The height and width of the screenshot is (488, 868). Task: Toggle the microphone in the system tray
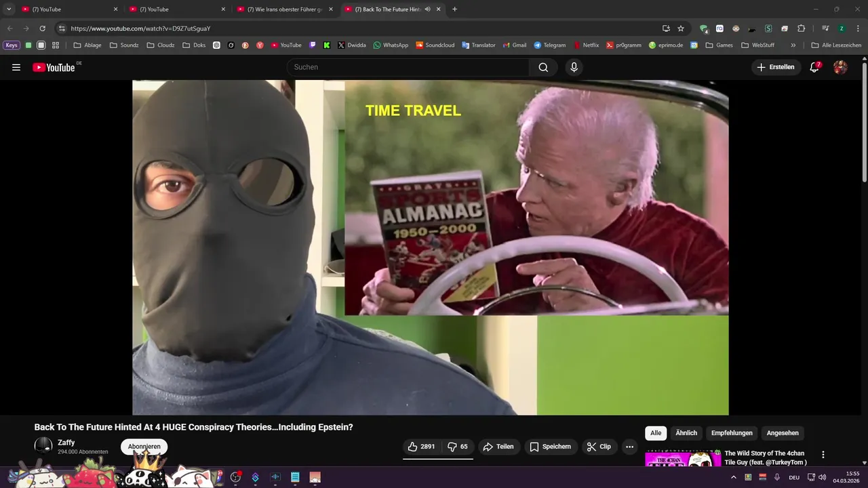click(x=777, y=477)
